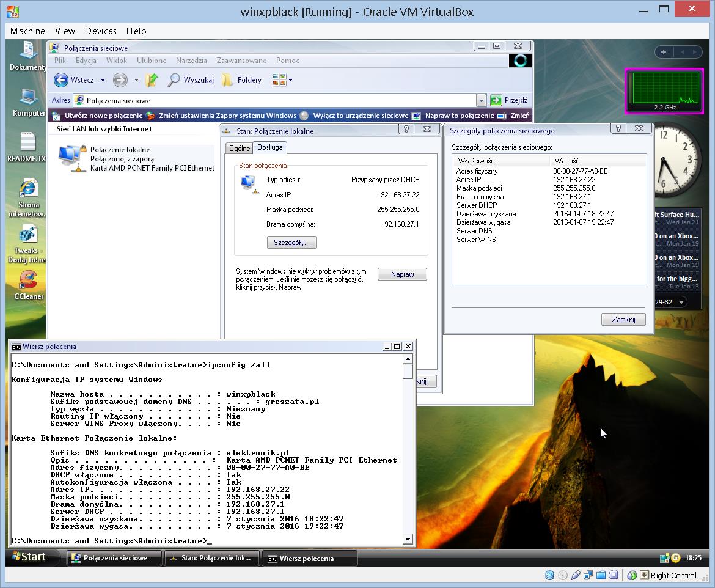Open the forward history dropdown arrow

click(x=136, y=80)
